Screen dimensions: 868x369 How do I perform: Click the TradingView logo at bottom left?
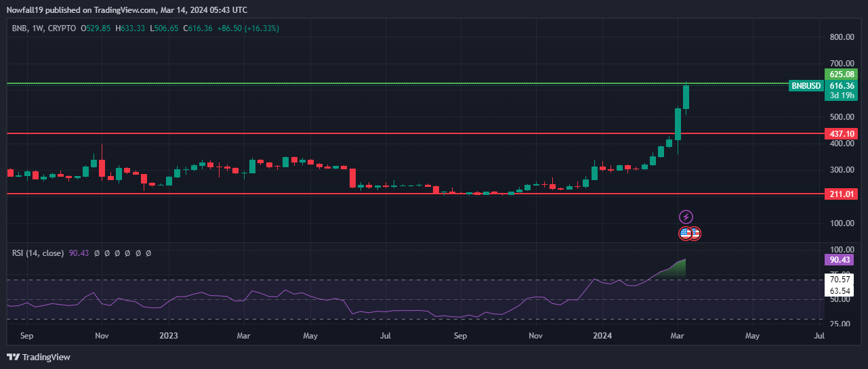pyautogui.click(x=39, y=357)
